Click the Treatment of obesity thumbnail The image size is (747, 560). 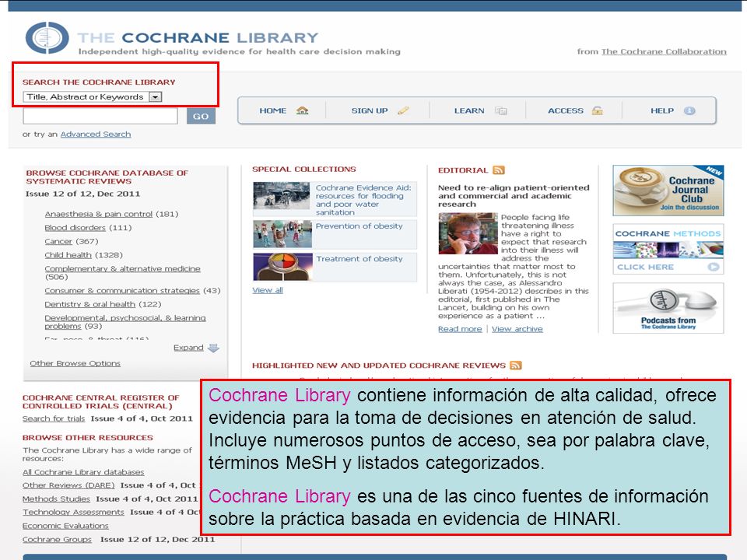point(282,267)
